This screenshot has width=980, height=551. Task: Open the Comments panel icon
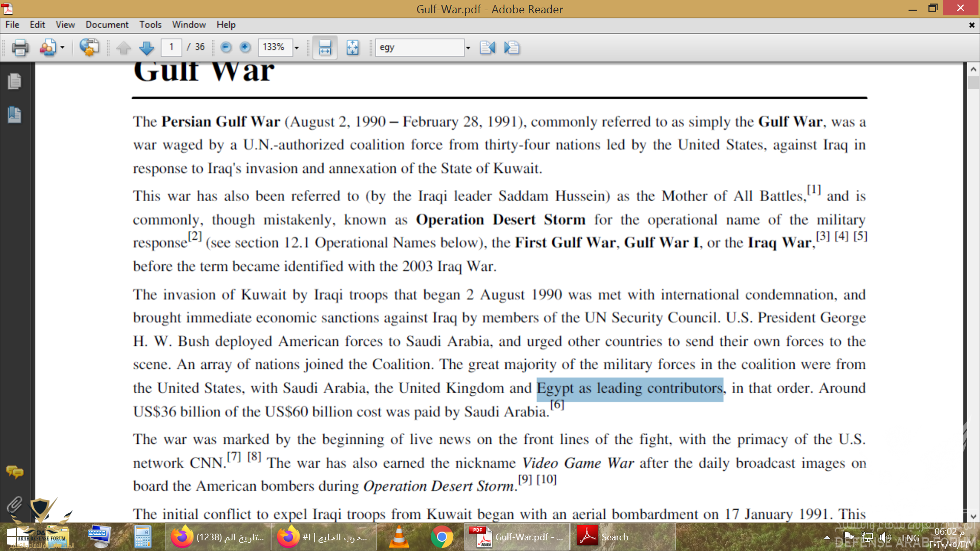point(14,472)
